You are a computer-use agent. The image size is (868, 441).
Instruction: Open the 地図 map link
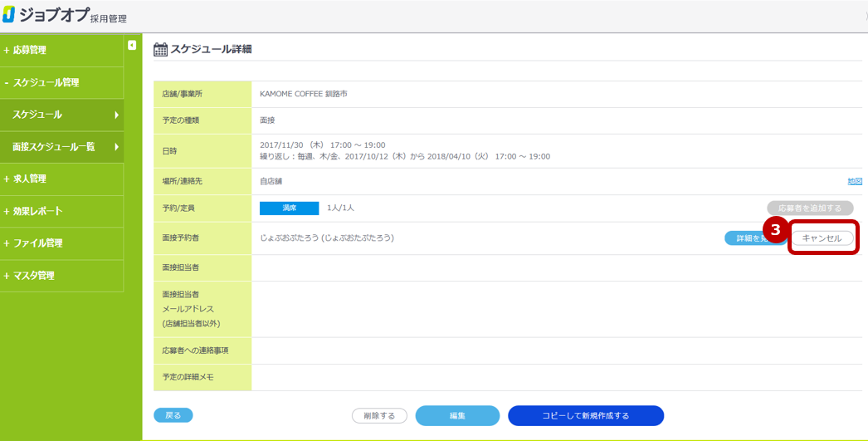pyautogui.click(x=854, y=181)
